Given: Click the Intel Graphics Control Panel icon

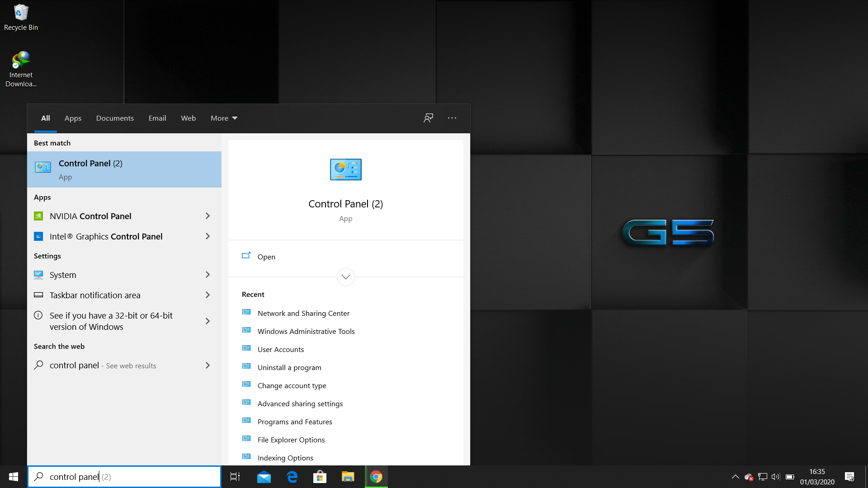Looking at the screenshot, I should point(38,236).
